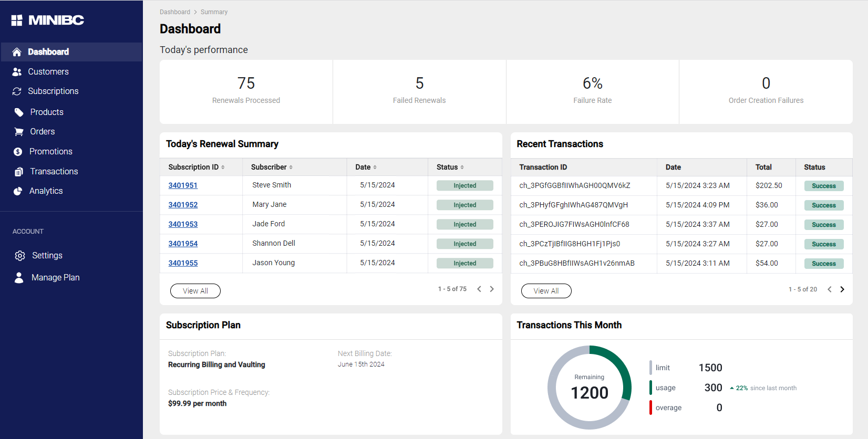Click transaction ch_3PHyfGFghIWhAG487QMVgH
The height and width of the screenshot is (439, 868).
tap(574, 205)
